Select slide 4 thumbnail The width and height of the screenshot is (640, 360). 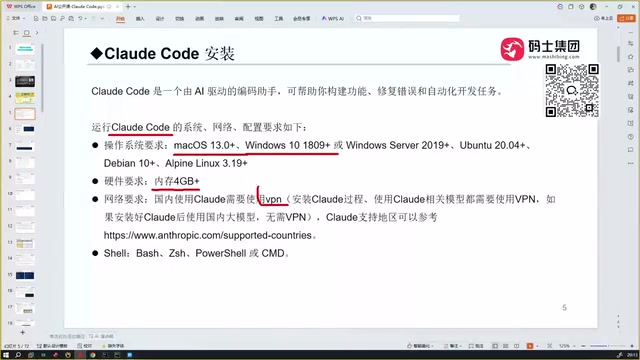point(25,98)
